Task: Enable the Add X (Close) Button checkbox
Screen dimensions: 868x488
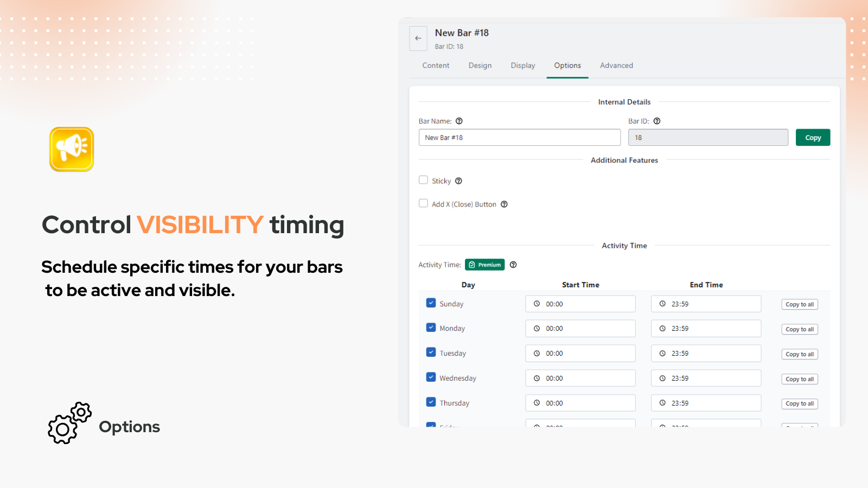Action: (x=424, y=203)
